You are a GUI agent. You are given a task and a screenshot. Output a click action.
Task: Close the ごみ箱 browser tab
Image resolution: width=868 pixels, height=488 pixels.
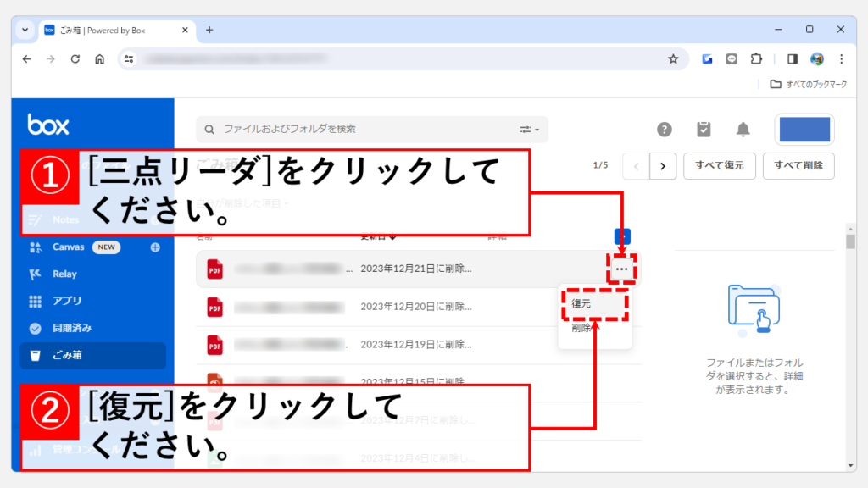tap(185, 30)
